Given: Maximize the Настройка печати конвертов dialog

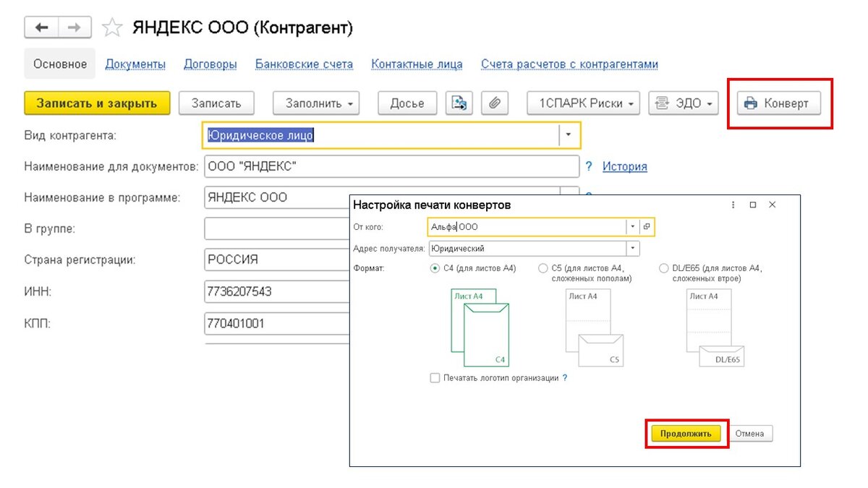Looking at the screenshot, I should point(752,205).
